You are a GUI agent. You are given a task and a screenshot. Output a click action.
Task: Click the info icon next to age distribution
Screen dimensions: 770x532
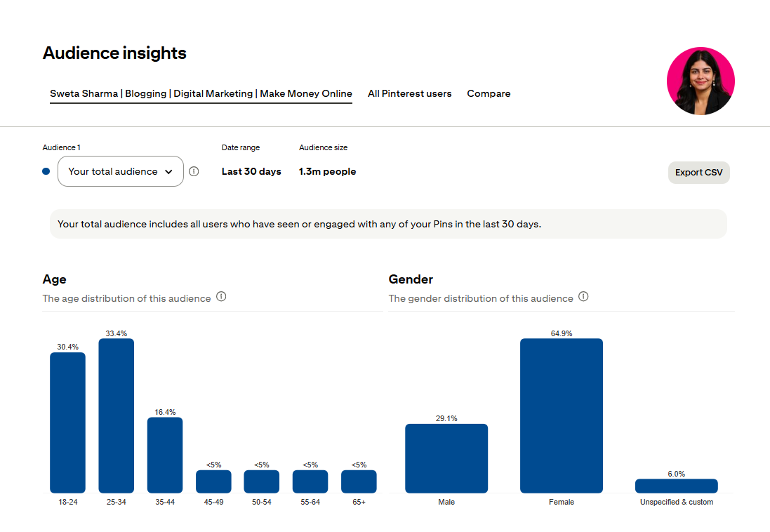pyautogui.click(x=222, y=297)
